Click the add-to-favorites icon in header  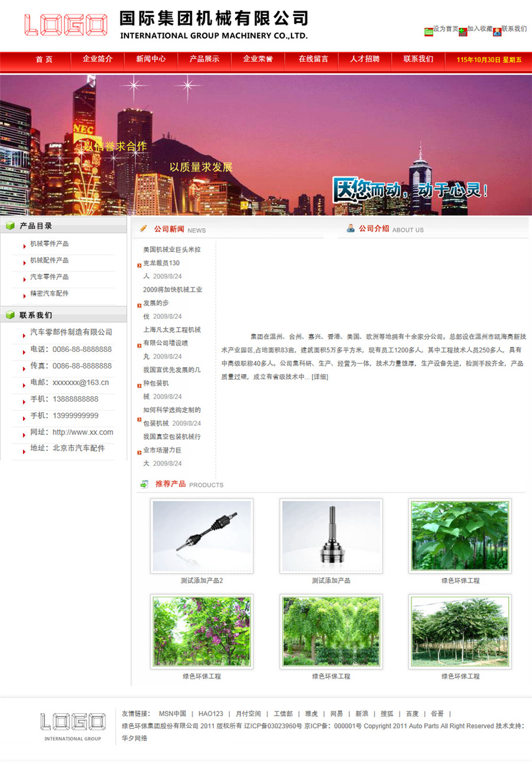tap(463, 32)
